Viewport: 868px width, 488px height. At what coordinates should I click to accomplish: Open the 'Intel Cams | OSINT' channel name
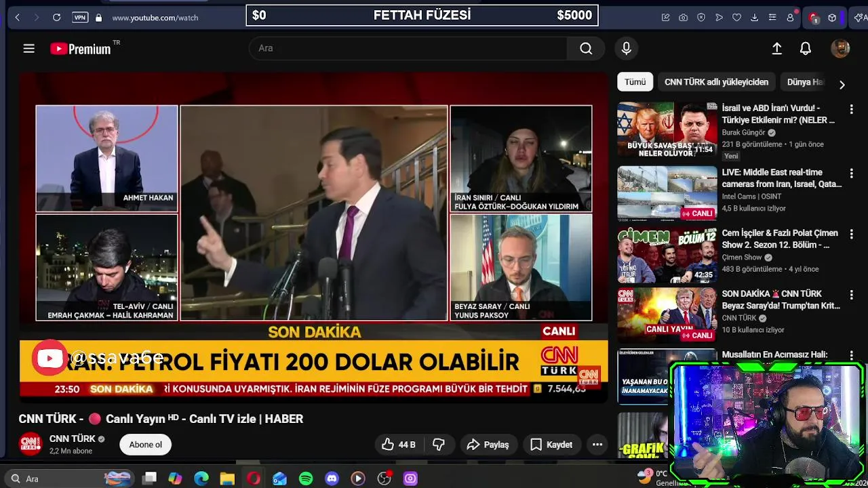(x=751, y=197)
